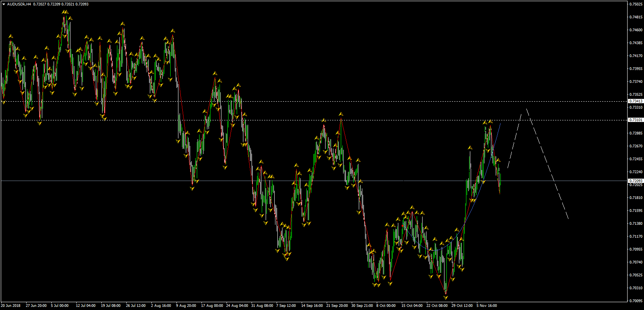Click the 14 Sep 16:00 time label
This screenshot has height=310, width=644.
pos(312,306)
